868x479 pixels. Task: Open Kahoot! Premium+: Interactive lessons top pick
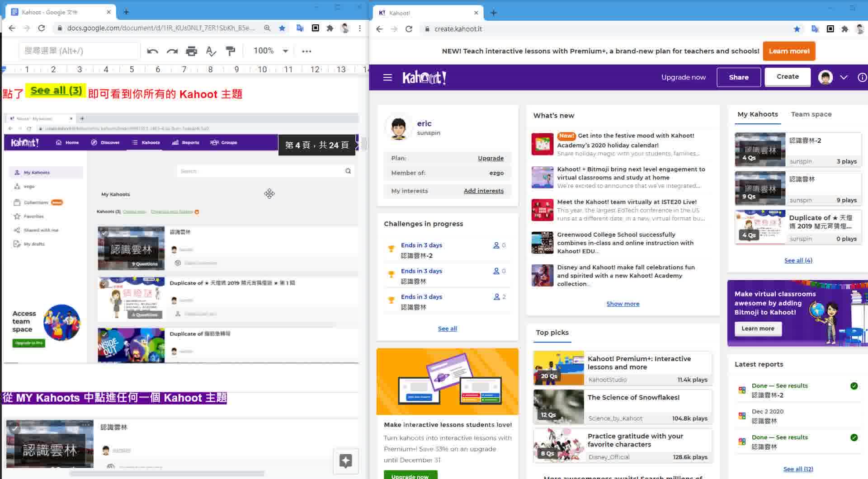click(622, 368)
